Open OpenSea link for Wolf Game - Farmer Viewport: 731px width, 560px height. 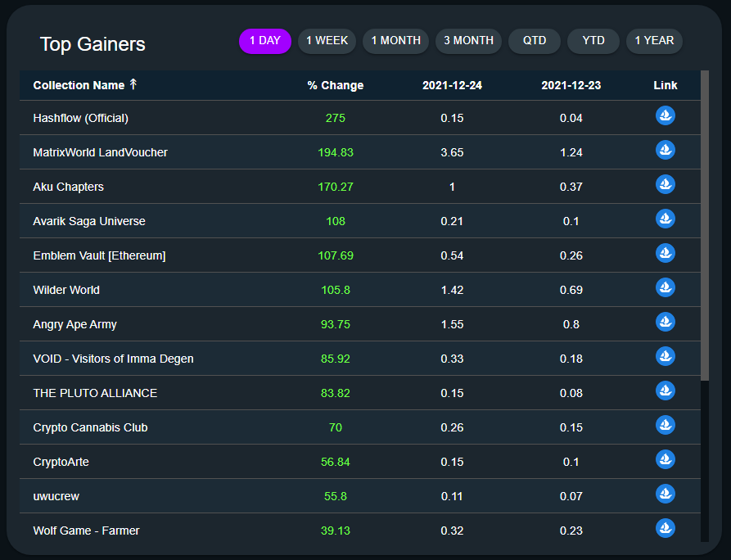pyautogui.click(x=666, y=528)
